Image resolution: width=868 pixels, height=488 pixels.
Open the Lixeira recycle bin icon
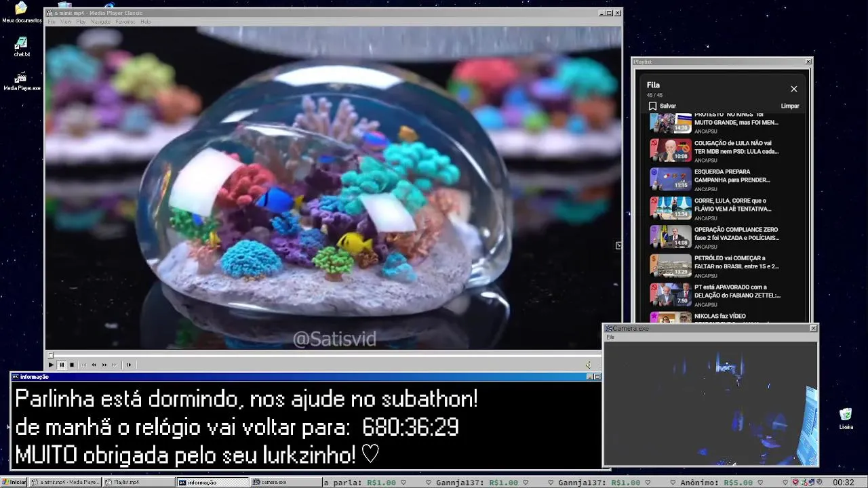point(846,419)
